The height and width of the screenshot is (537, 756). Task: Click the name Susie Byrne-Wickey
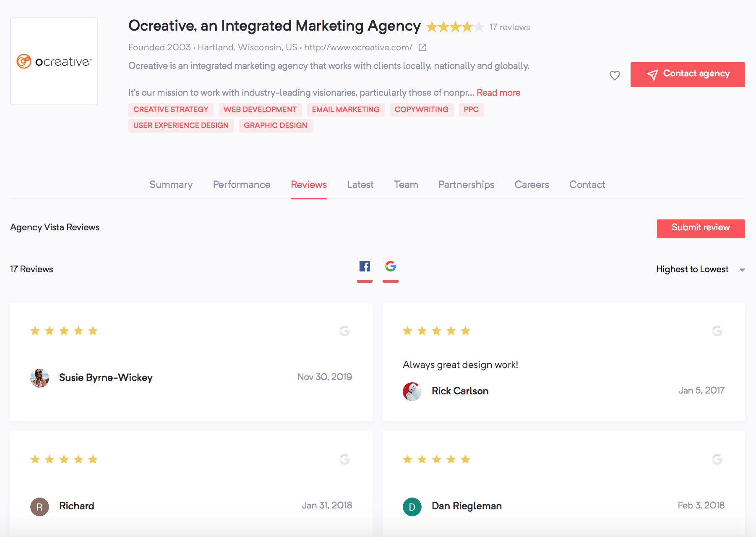[106, 378]
